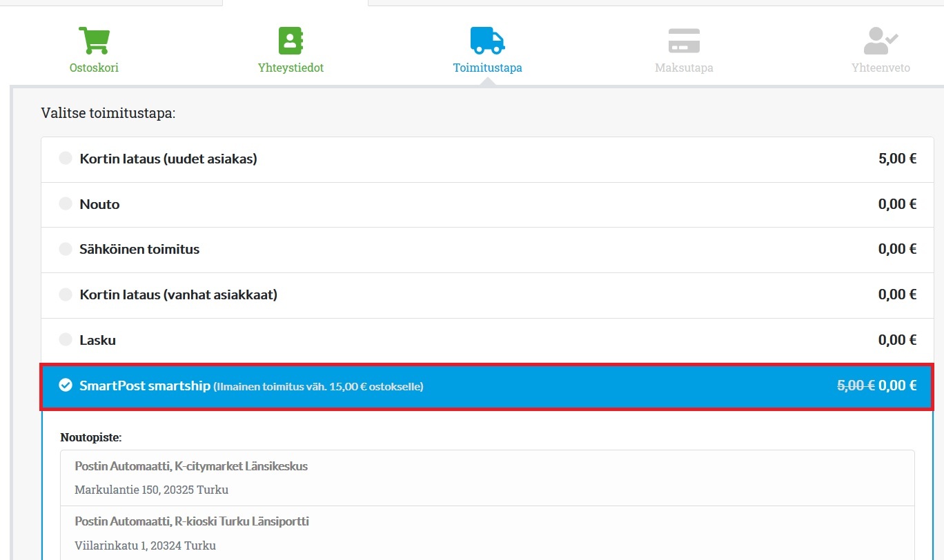
Task: Click the grey credit card Maksutapa icon
Action: tap(684, 41)
